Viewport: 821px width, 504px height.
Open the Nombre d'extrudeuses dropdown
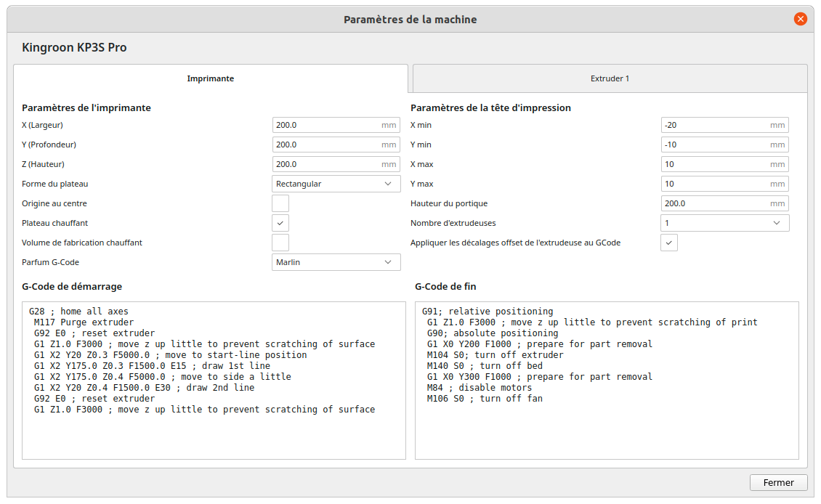724,223
